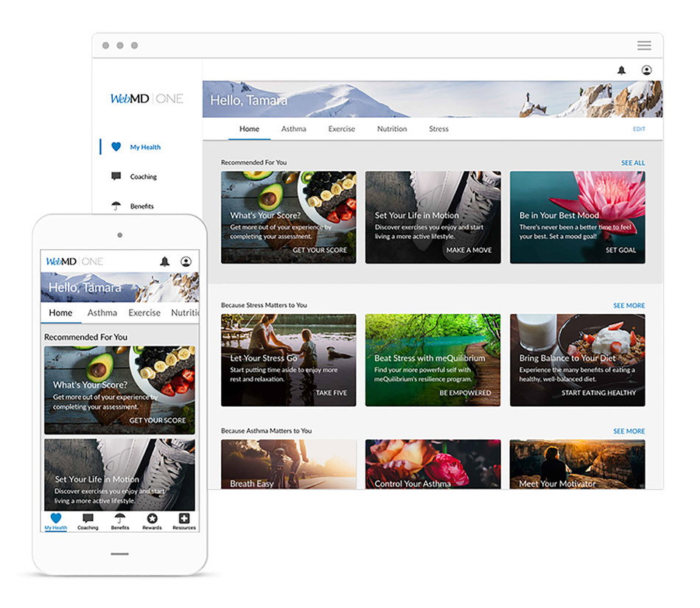Open desktop Be in Your Best Mood card
Screen dimensions: 700x608
pos(577,217)
